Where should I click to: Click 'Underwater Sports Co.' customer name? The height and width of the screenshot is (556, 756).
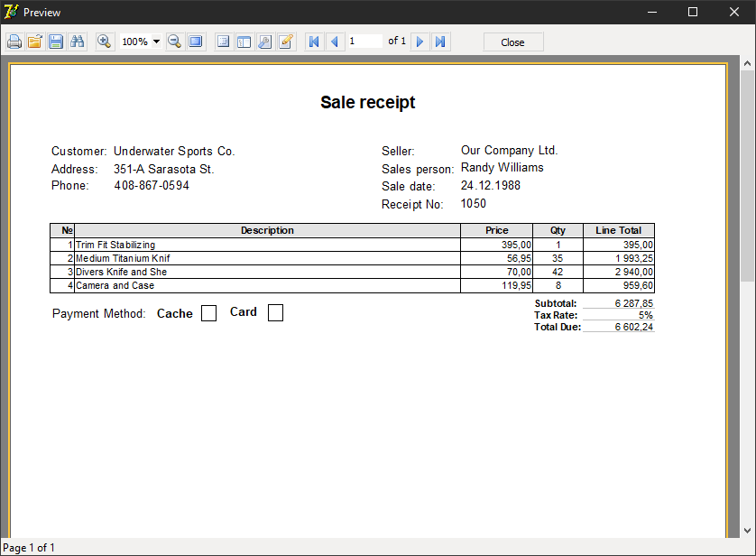pyautogui.click(x=174, y=152)
